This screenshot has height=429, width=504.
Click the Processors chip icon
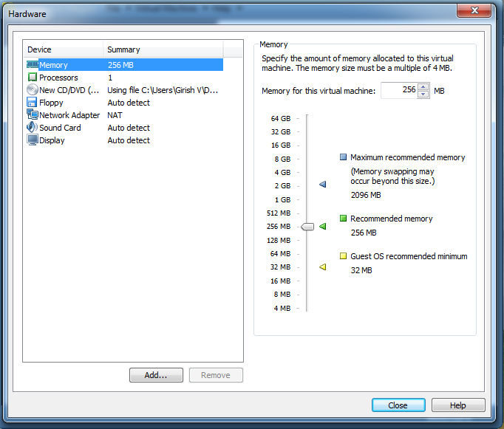coord(33,78)
